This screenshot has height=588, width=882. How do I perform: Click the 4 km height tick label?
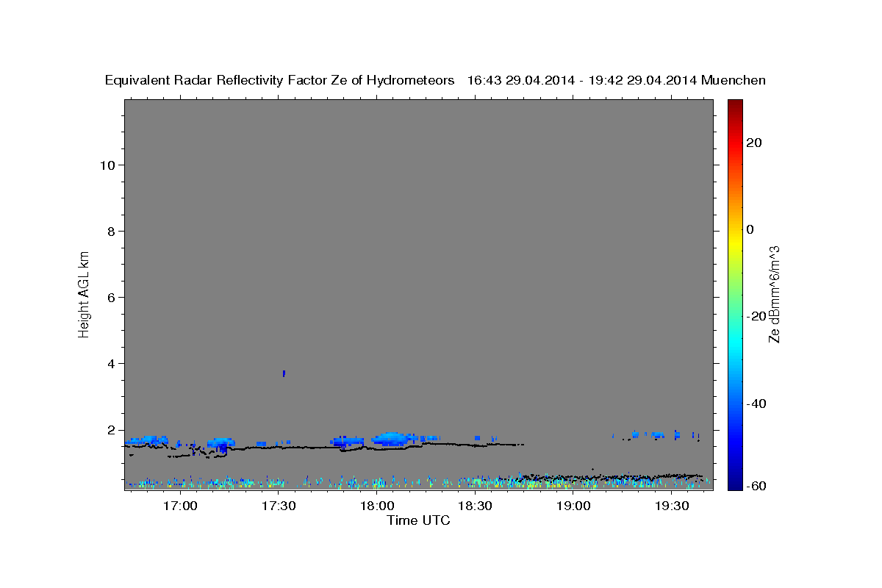click(x=112, y=363)
